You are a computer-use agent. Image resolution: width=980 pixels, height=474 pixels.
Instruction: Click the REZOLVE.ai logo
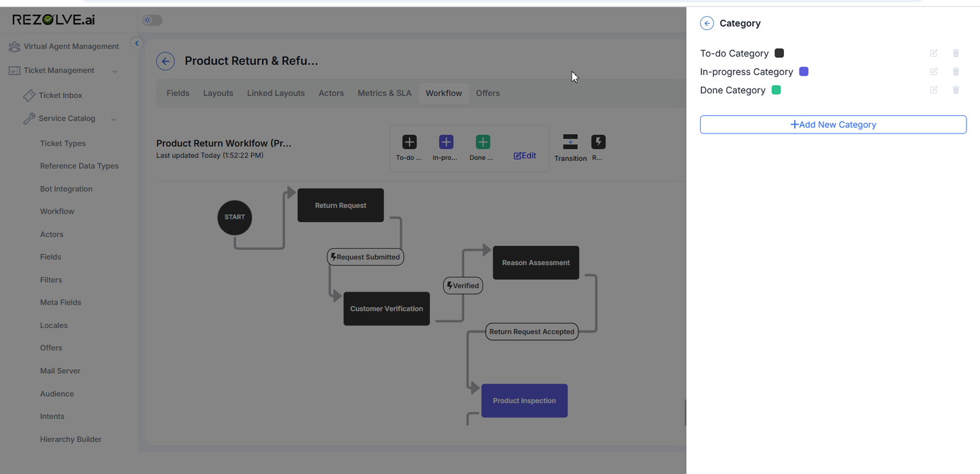(x=54, y=20)
